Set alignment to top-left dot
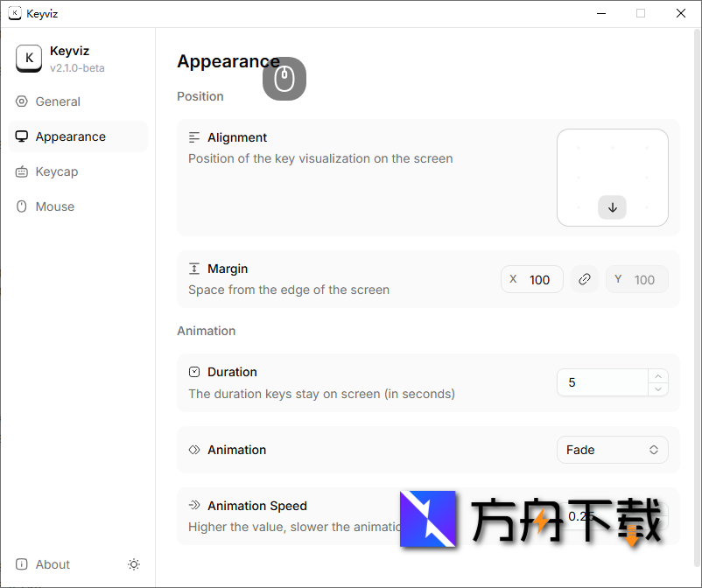 click(x=578, y=148)
